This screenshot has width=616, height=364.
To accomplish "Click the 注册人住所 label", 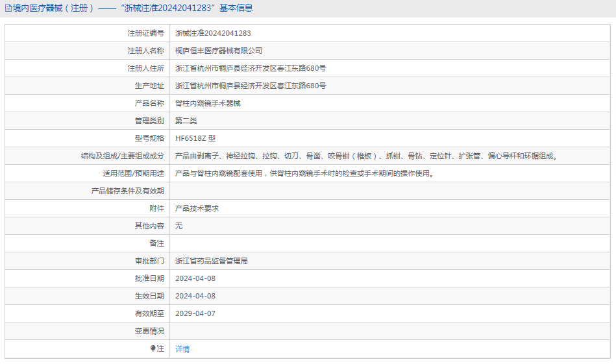I will (x=146, y=68).
